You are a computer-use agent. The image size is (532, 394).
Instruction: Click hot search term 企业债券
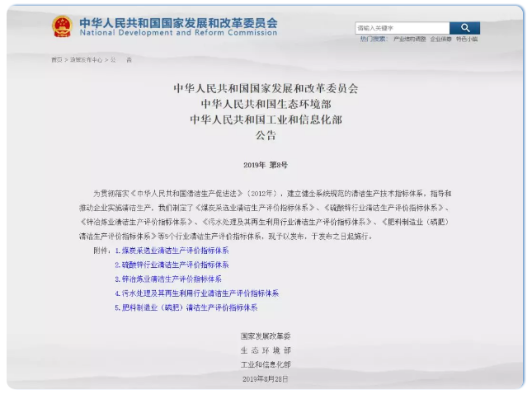[440, 39]
